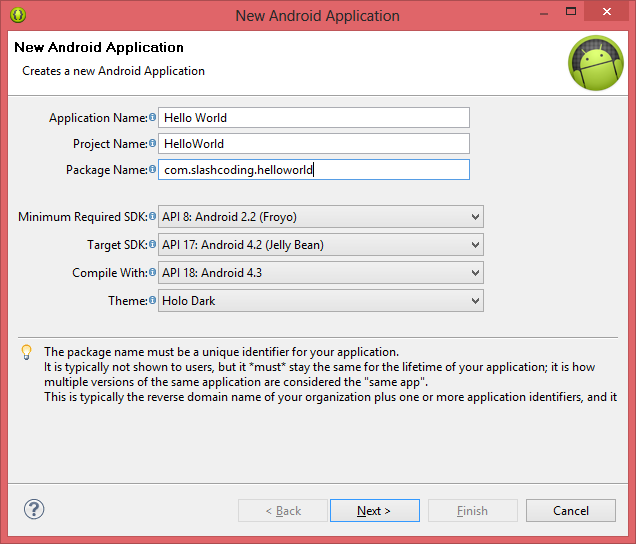Click the Eclipse icon in title bar
Image resolution: width=636 pixels, height=544 pixels.
point(18,15)
